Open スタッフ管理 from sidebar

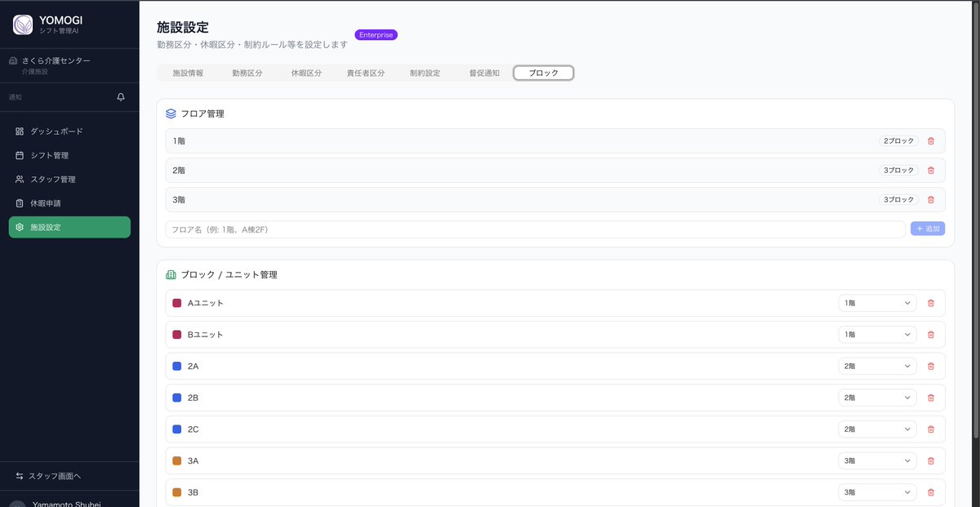[x=69, y=179]
